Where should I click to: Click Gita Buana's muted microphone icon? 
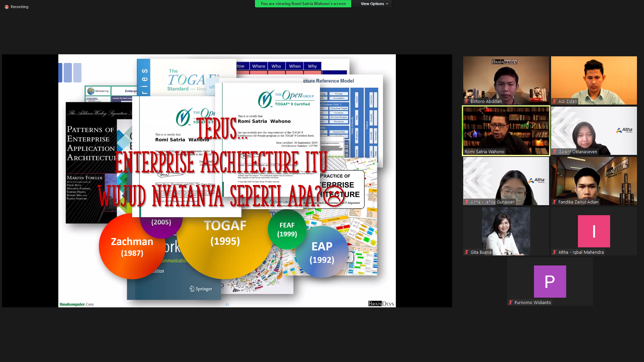click(467, 252)
